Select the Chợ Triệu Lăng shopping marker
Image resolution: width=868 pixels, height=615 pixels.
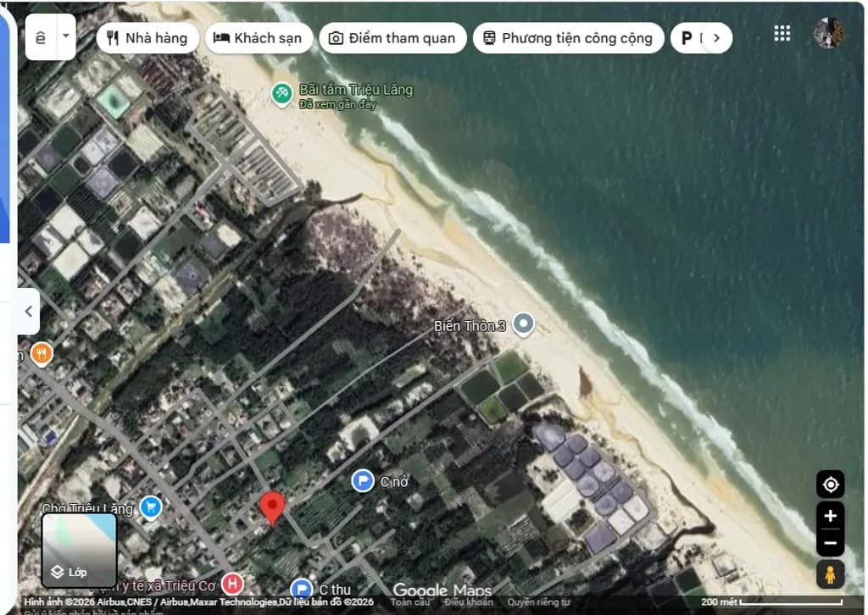click(x=151, y=507)
